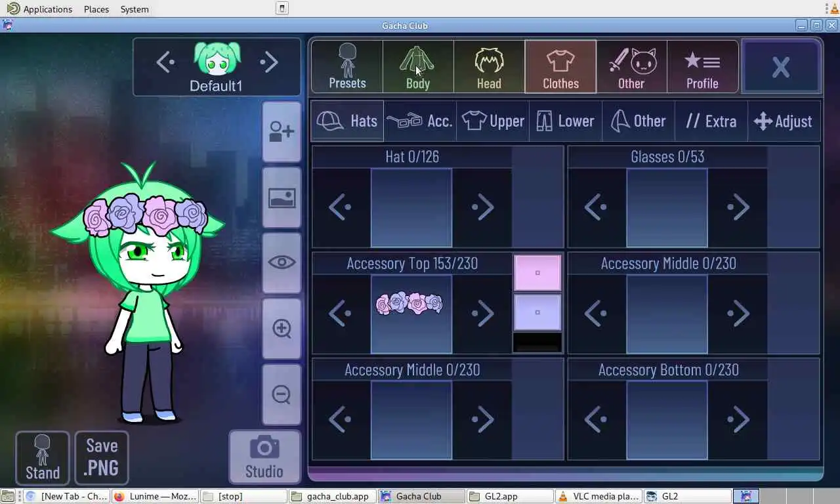The width and height of the screenshot is (840, 504).
Task: Click the background image icon
Action: click(x=282, y=197)
